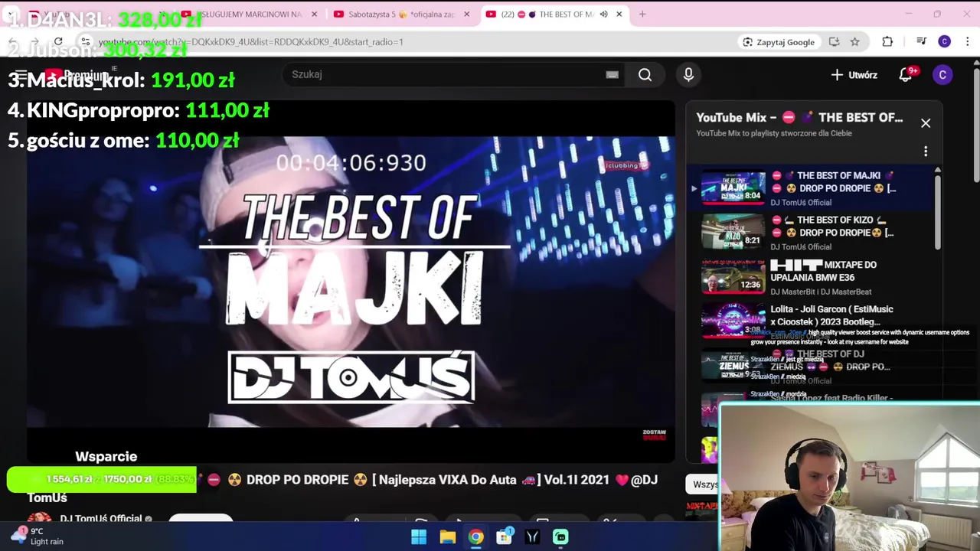This screenshot has width=980, height=551.
Task: Click the install app icon in the address bar
Action: [834, 42]
